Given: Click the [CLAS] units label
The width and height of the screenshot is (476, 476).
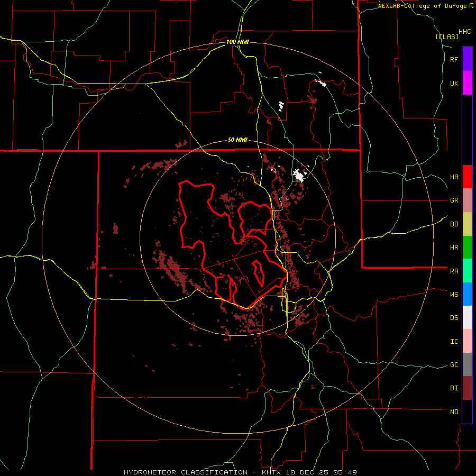Looking at the screenshot, I should tap(447, 36).
